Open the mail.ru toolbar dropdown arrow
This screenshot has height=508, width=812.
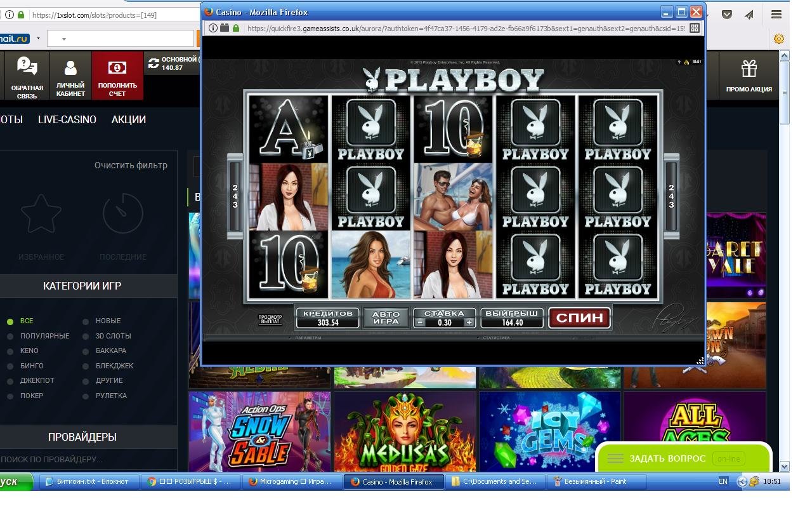38,39
